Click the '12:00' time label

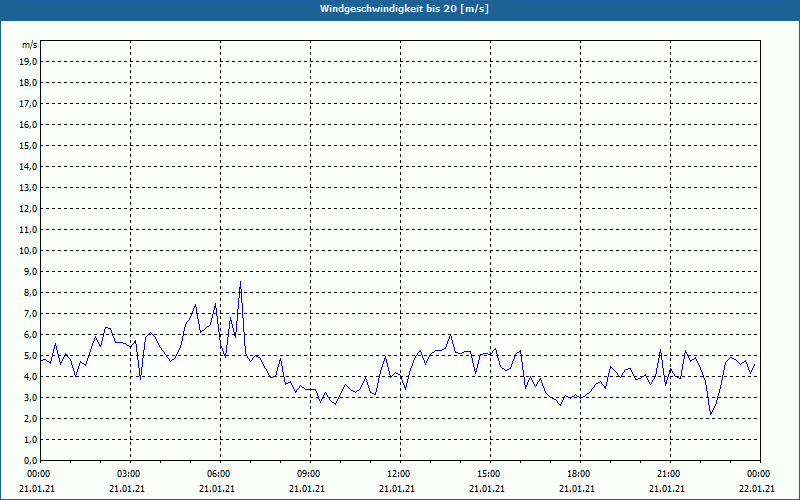coord(398,474)
